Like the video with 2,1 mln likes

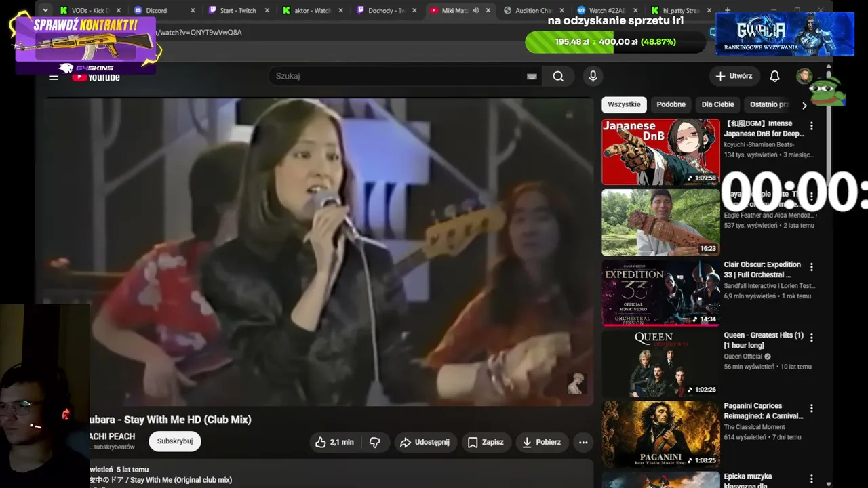coord(334,442)
